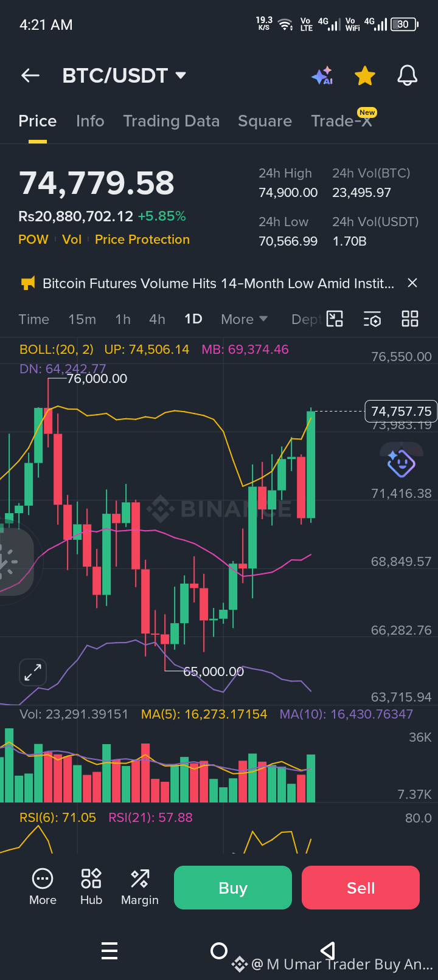The height and width of the screenshot is (980, 438).
Task: Select the 4h interval
Action: (x=157, y=319)
